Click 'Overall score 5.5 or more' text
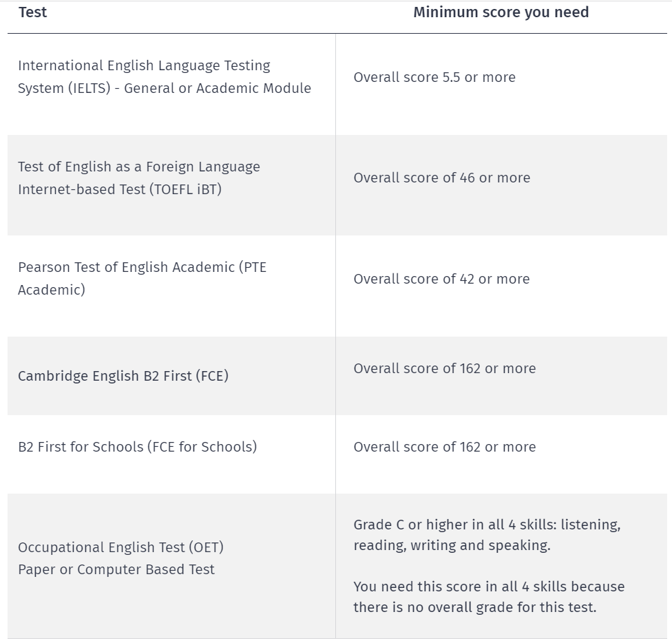The height and width of the screenshot is (643, 672). [x=434, y=77]
